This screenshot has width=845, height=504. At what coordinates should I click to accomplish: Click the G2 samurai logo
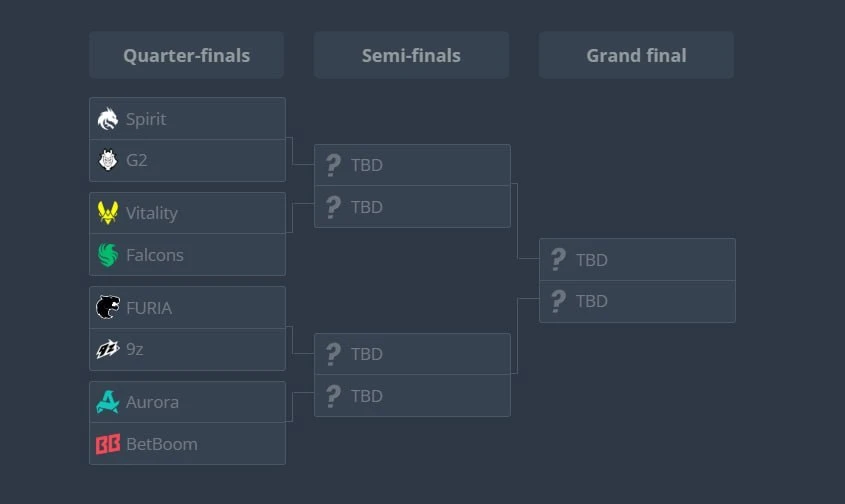tap(108, 160)
